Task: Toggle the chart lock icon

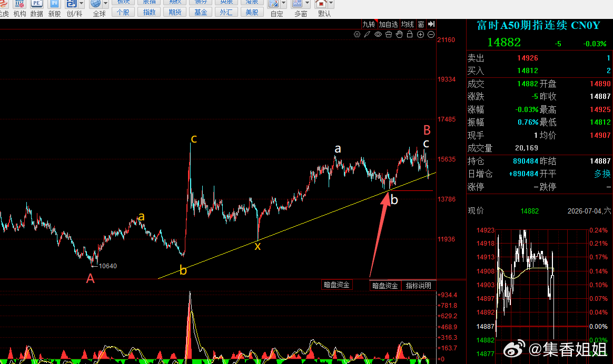Action: click(x=410, y=34)
